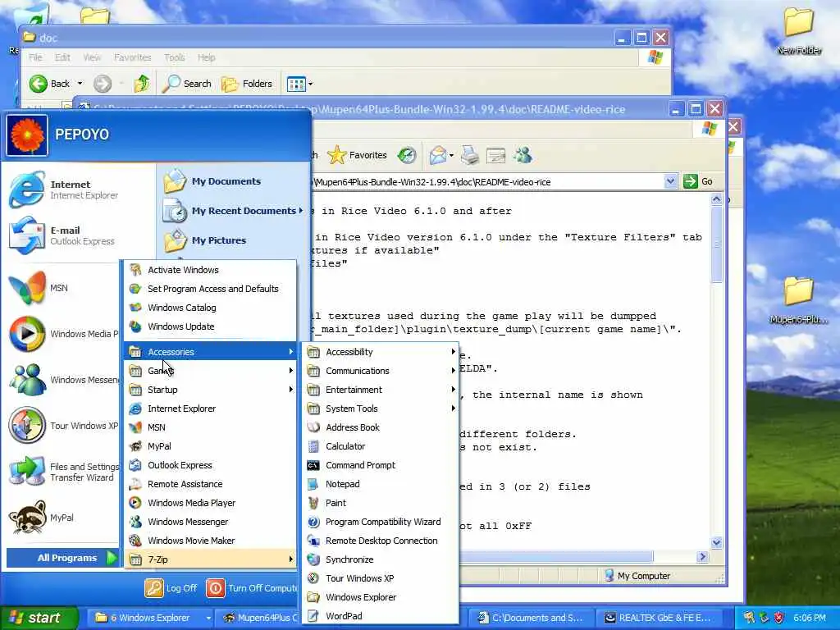
Task: Click the Log Off button
Action: [171, 587]
